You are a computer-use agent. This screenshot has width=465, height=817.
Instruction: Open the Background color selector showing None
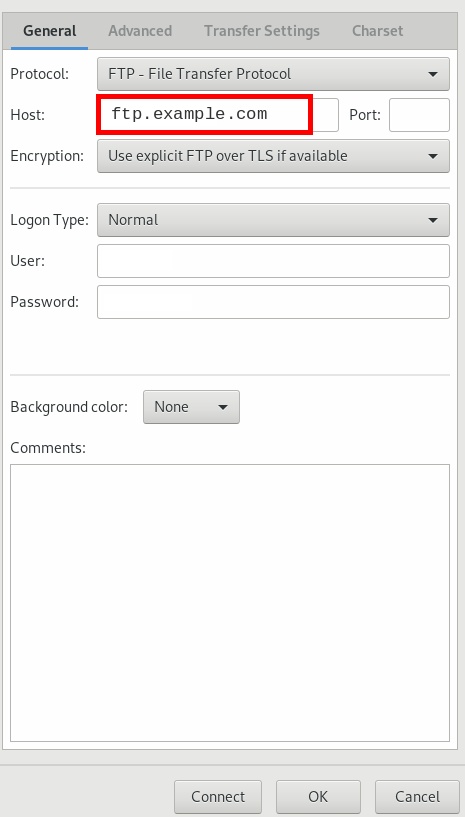tap(191, 407)
